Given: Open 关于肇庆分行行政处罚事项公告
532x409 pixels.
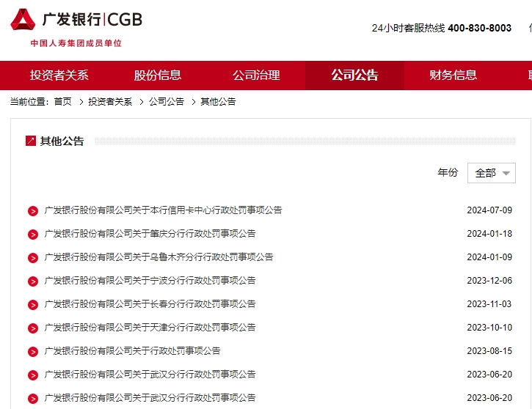Looking at the screenshot, I should tap(150, 234).
